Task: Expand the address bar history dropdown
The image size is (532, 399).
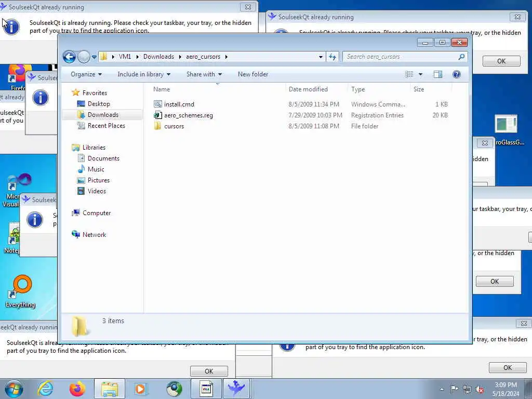Action: coord(321,57)
